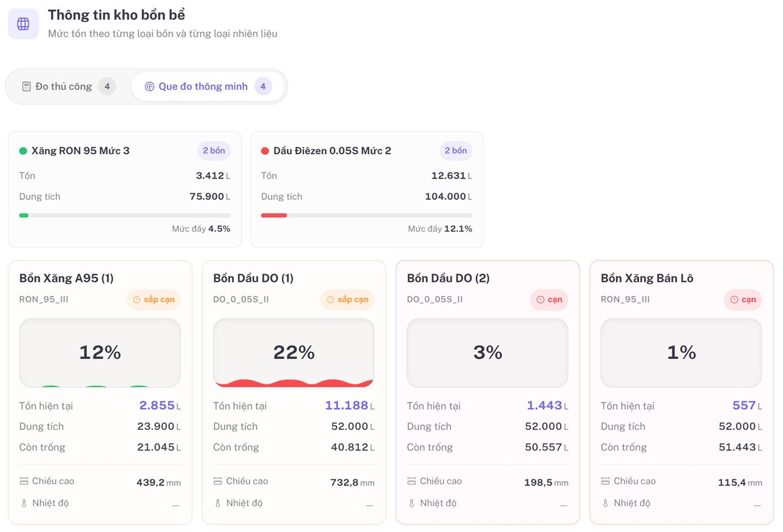Open the 22% tank gauge of Bồn Dầu DO (1)
Image resolution: width=783 pixels, height=532 pixels.
point(294,353)
